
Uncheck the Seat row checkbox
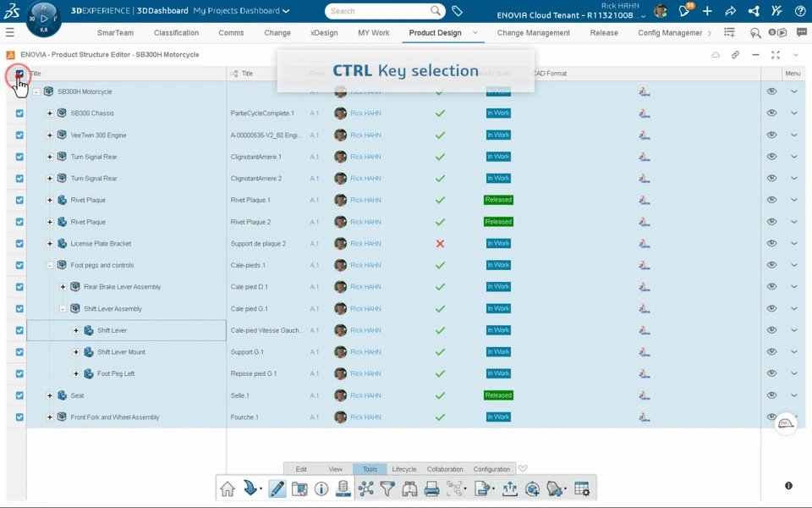pyautogui.click(x=19, y=395)
